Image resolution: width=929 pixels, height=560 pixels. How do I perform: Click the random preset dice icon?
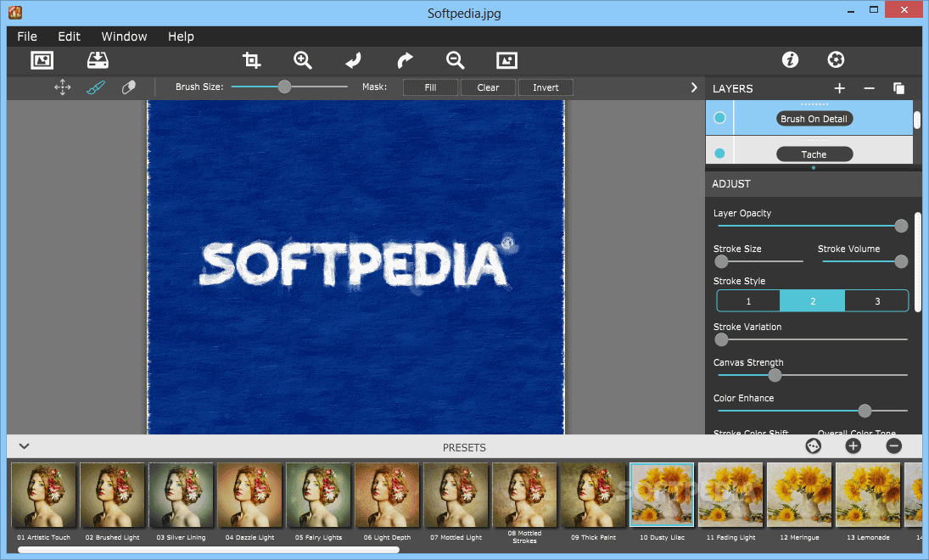tap(814, 445)
